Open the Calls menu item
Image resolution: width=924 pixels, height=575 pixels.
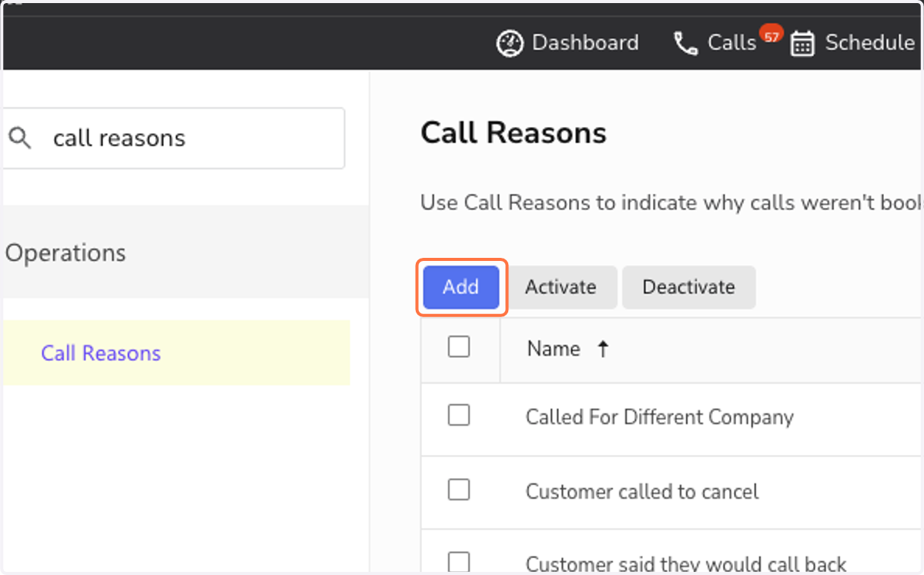coord(715,42)
